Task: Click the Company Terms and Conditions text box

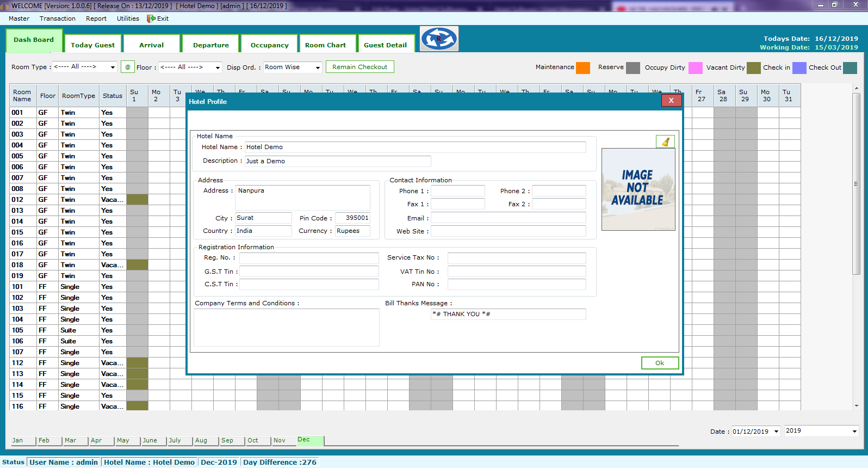Action: (x=287, y=327)
